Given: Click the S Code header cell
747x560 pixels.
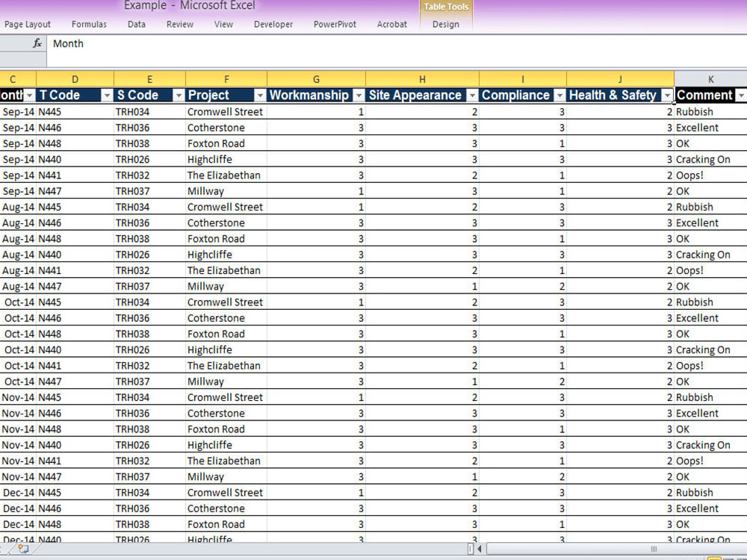Looking at the screenshot, I should 149,96.
